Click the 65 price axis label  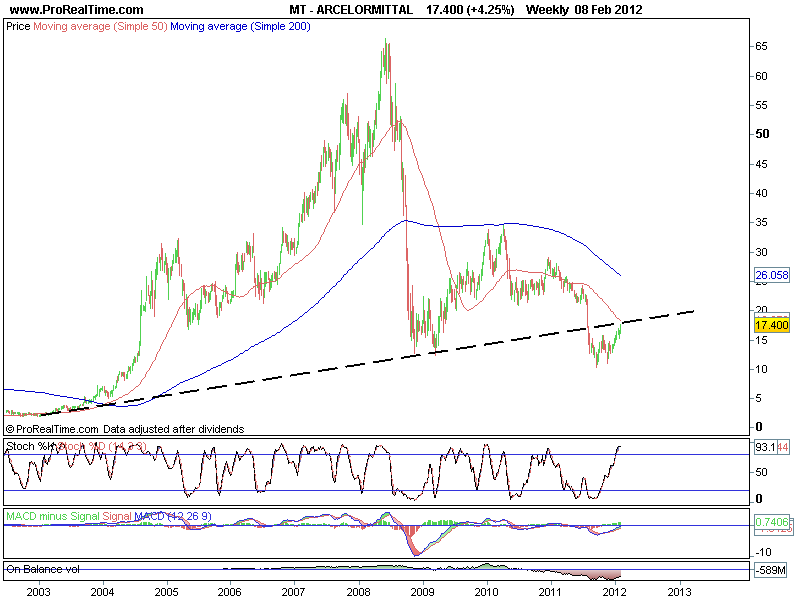click(x=761, y=46)
